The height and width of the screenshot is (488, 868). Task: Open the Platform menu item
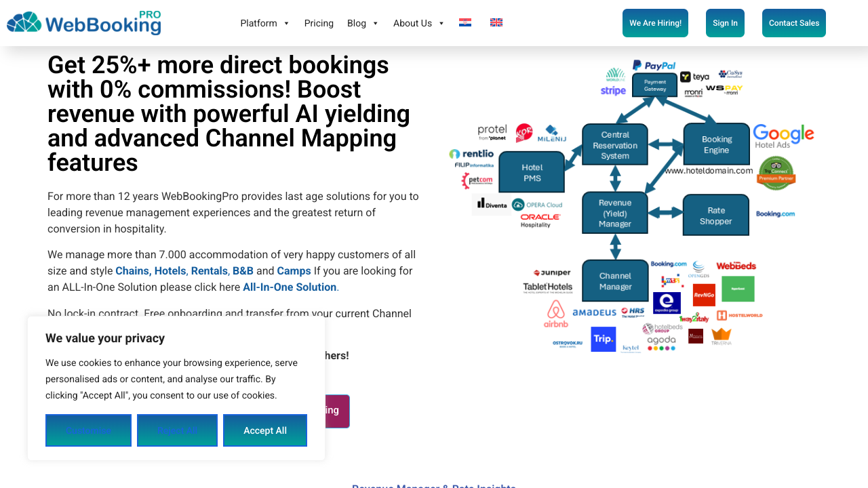[258, 23]
